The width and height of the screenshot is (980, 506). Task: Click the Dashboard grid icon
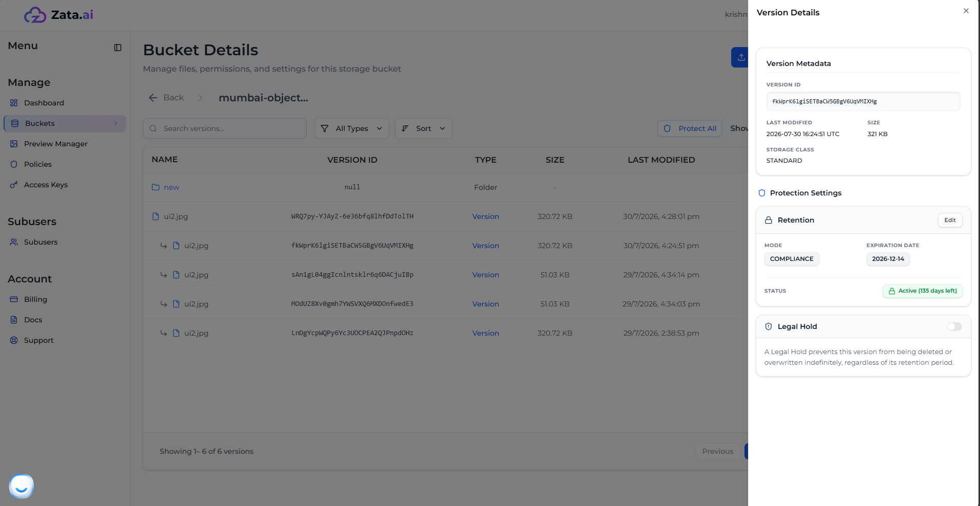click(14, 103)
